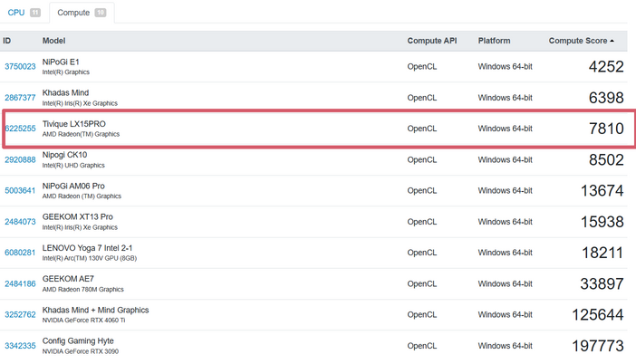Screen dimensions: 636x364
Task: Click the score 125644
Action: tap(597, 314)
